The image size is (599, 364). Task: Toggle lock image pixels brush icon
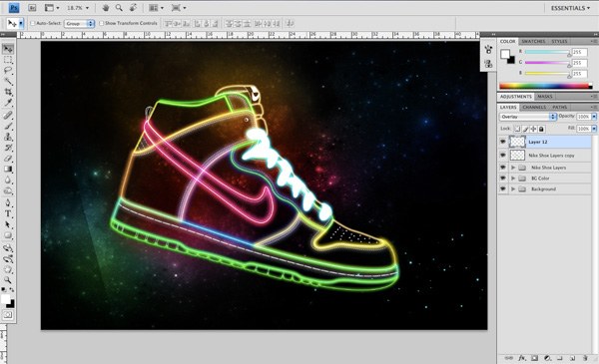click(x=526, y=129)
